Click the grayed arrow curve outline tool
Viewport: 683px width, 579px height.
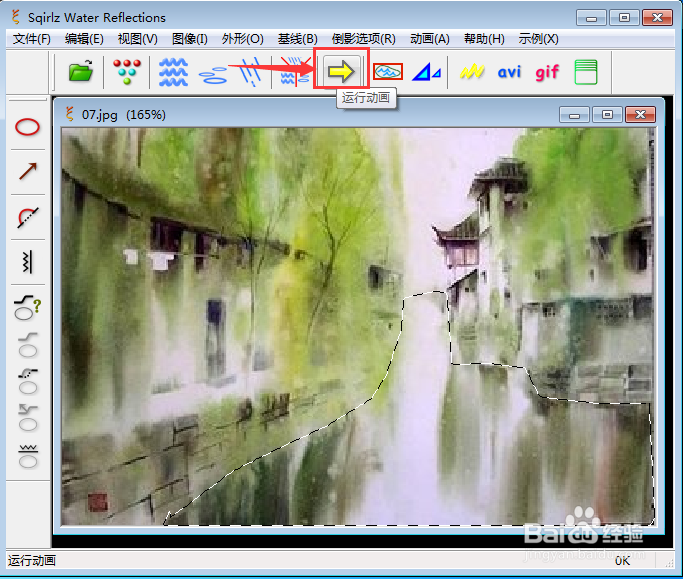click(28, 417)
